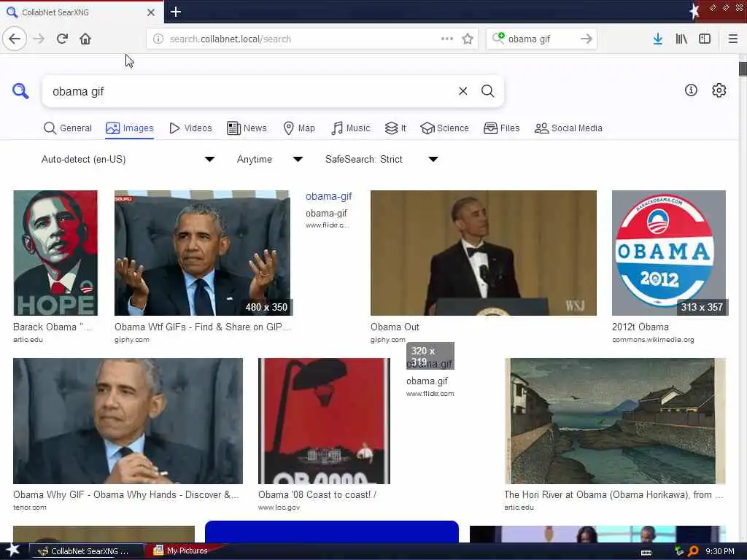The height and width of the screenshot is (560, 747).
Task: Toggle the sidebar view icon
Action: [705, 39]
